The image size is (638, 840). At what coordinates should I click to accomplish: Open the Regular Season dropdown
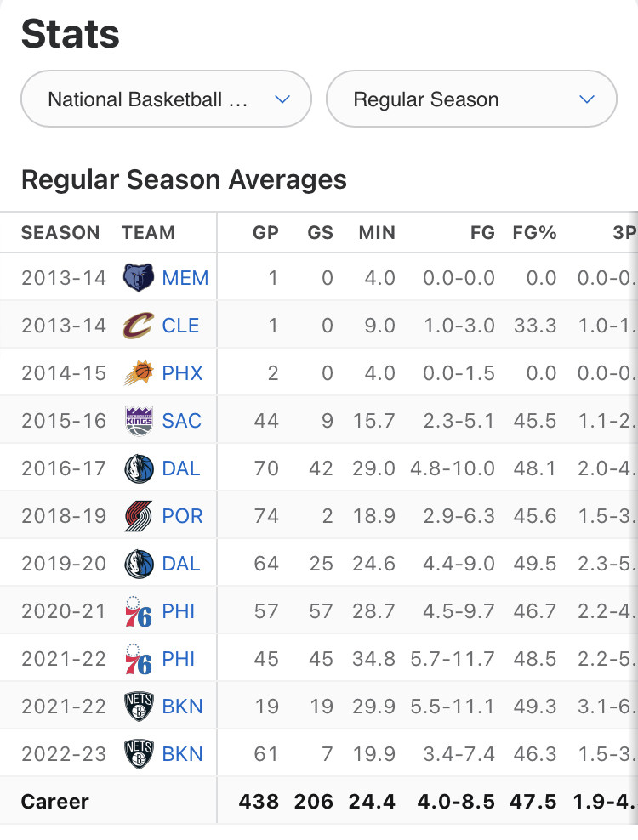click(x=471, y=99)
